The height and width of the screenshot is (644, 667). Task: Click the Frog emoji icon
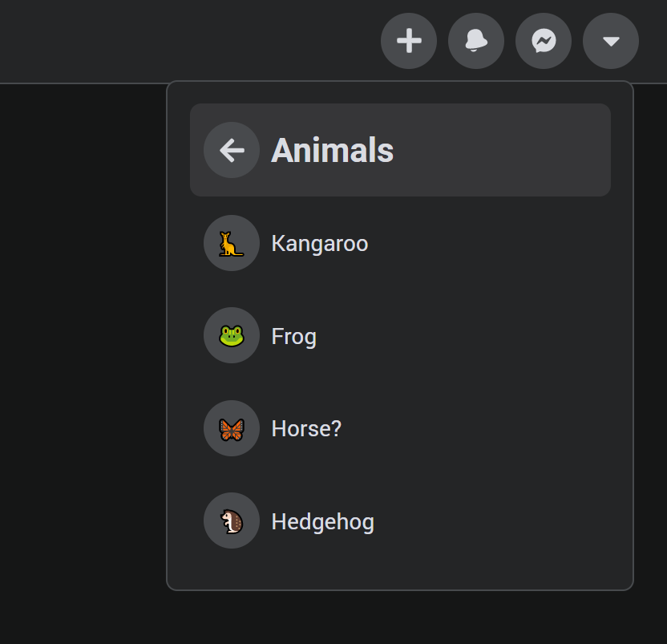click(x=231, y=335)
